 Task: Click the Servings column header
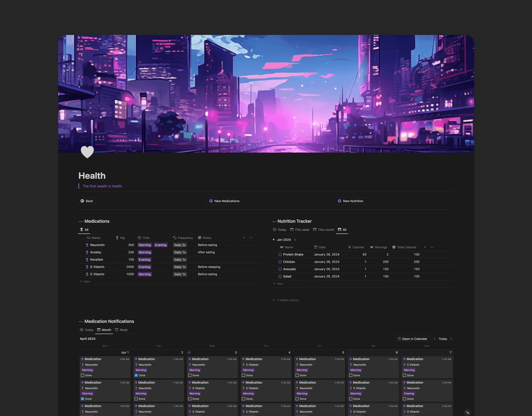click(x=379, y=247)
